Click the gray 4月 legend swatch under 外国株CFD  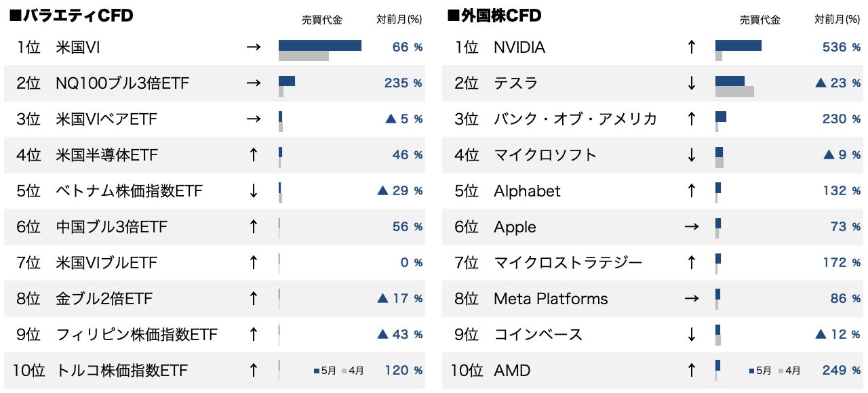[781, 371]
